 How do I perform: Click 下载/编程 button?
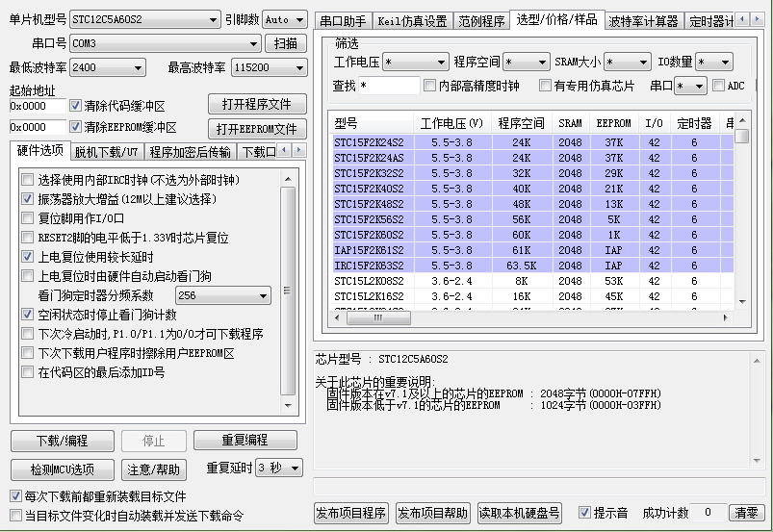[63, 441]
